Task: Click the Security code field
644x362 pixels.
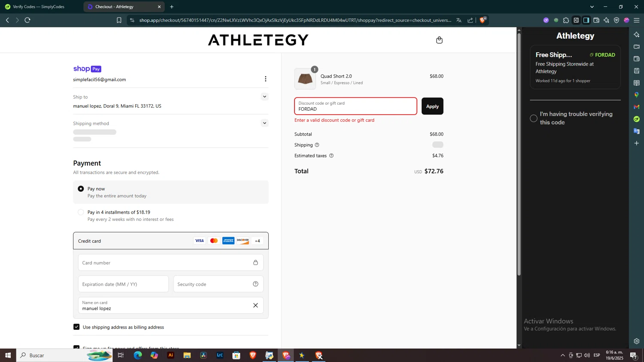Action: tap(218, 284)
